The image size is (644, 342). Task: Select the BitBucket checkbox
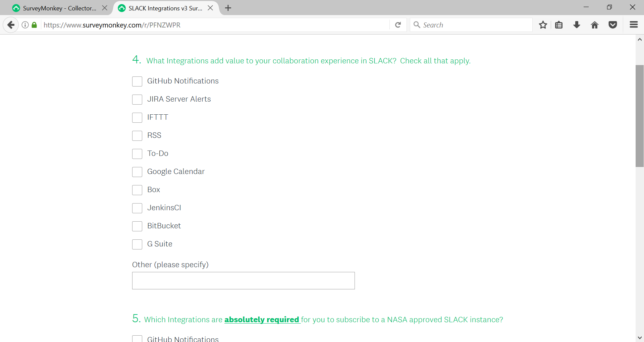(x=137, y=226)
